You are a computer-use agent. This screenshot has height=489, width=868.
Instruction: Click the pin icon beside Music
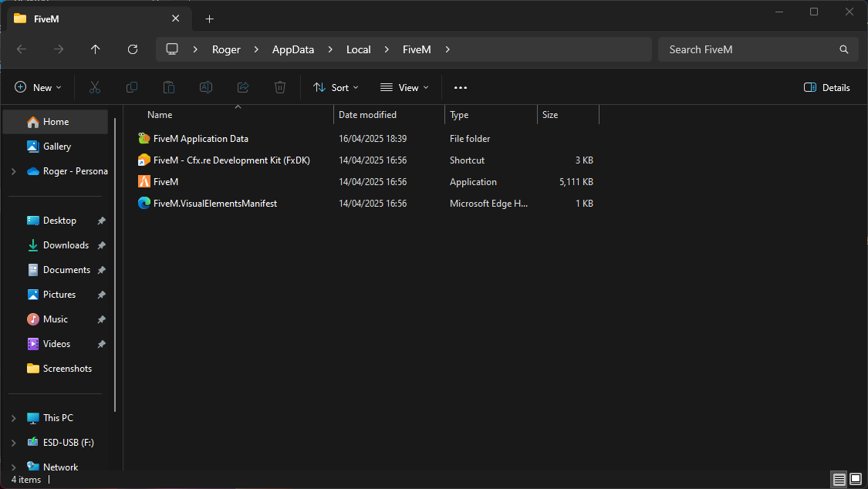[x=101, y=319]
